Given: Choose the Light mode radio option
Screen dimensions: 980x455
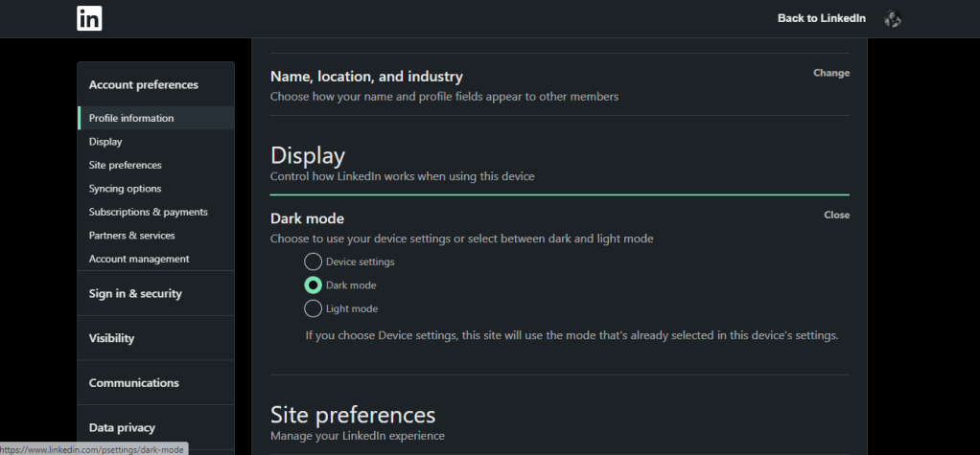Looking at the screenshot, I should [313, 308].
